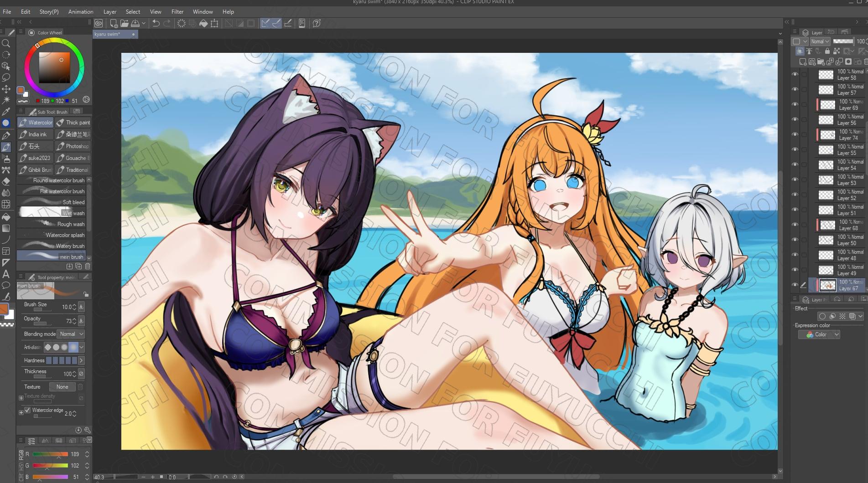Delete the selected layer with trash icon
This screenshot has width=868, height=483.
coord(866,62)
